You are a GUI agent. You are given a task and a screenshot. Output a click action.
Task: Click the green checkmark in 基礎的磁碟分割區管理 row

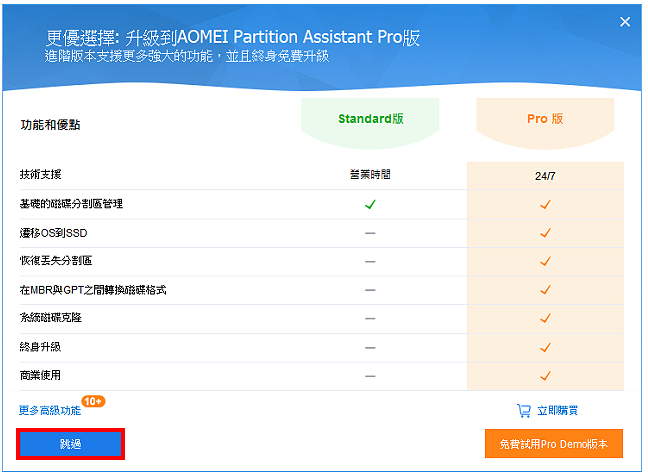click(x=370, y=204)
